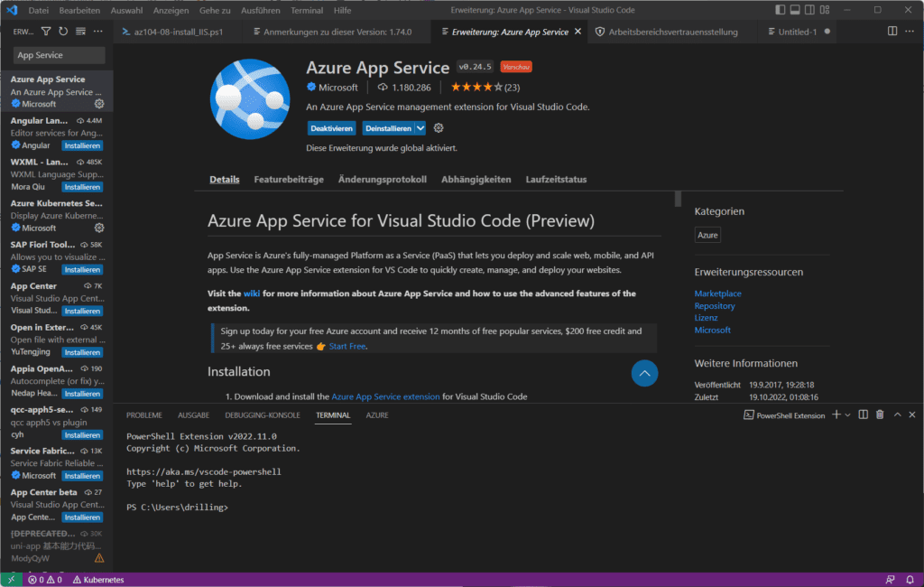Open feedback icon in status bar

pos(890,580)
